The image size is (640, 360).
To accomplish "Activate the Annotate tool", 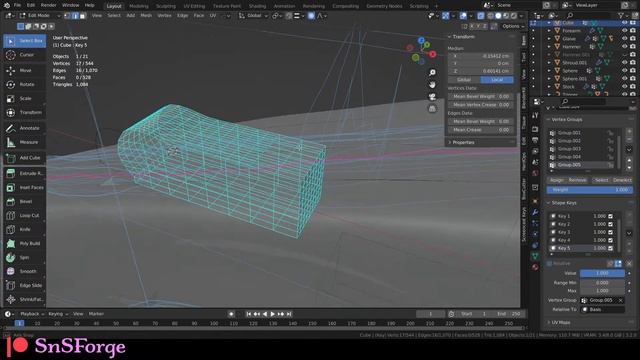I will point(24,128).
